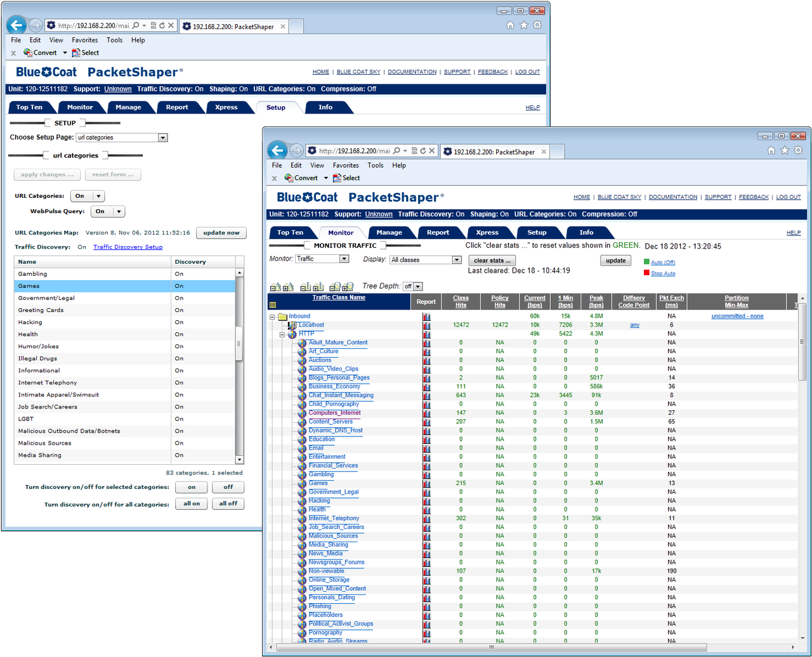Select the Games row in the categories list
Image resolution: width=812 pixels, height=657 pixels.
click(x=125, y=286)
